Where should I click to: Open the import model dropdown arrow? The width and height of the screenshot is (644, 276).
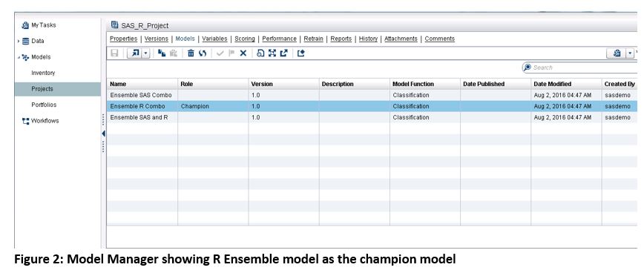pyautogui.click(x=146, y=53)
